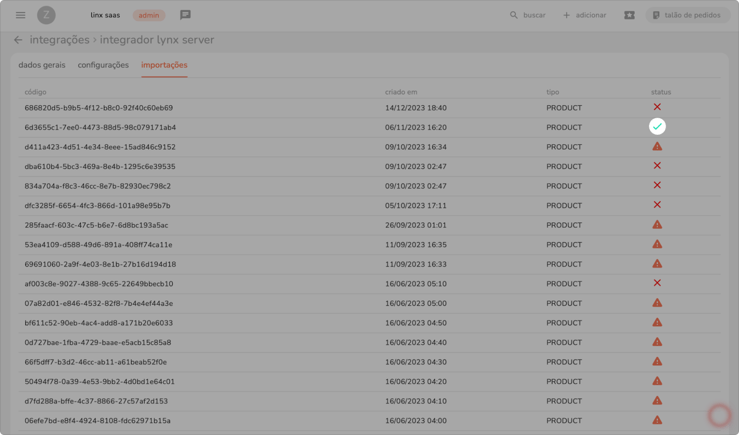739x435 pixels.
Task: Open the integrações breadcrumb link
Action: pos(59,40)
